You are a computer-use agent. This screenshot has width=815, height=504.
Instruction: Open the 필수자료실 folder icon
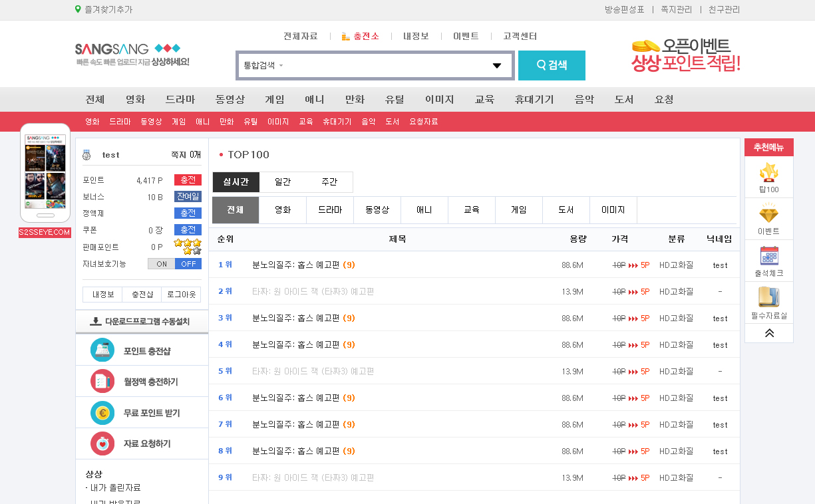768,297
